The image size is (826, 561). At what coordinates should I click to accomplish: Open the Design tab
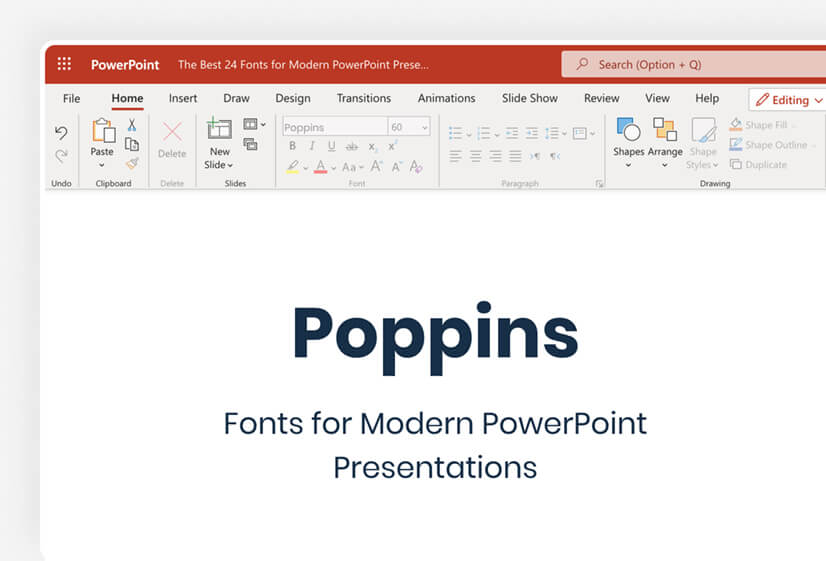point(293,99)
